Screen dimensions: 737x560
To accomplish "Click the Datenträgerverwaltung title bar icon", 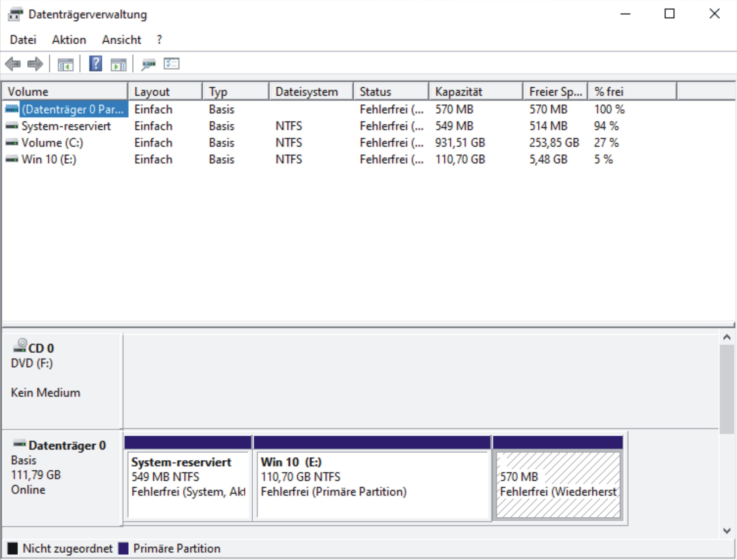I will tap(15, 14).
